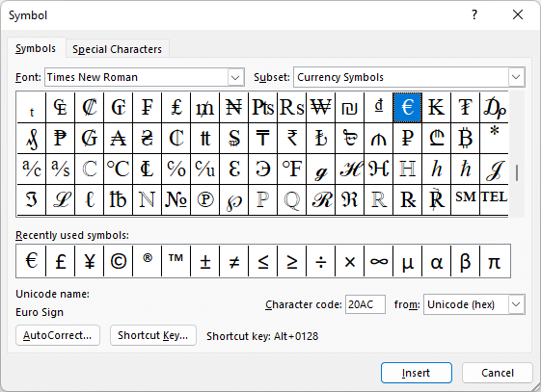Select the Ruble sign in the grid
The image size is (541, 392).
[x=407, y=138]
